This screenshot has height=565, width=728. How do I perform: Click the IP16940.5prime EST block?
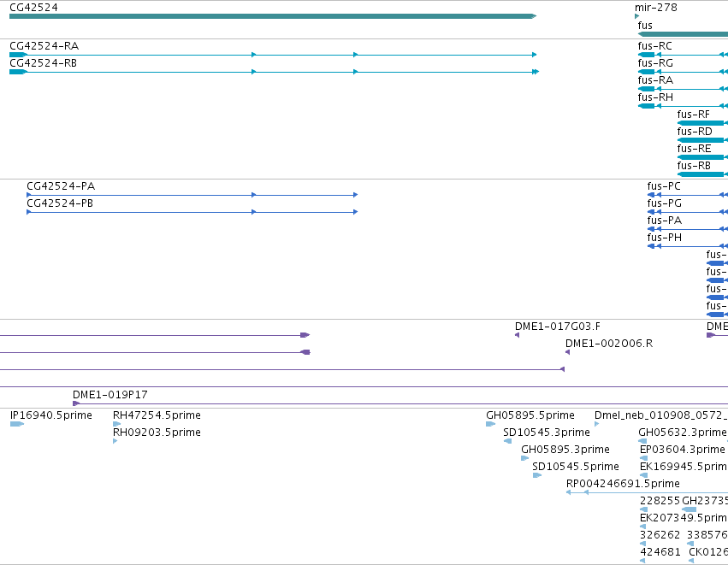point(17,424)
